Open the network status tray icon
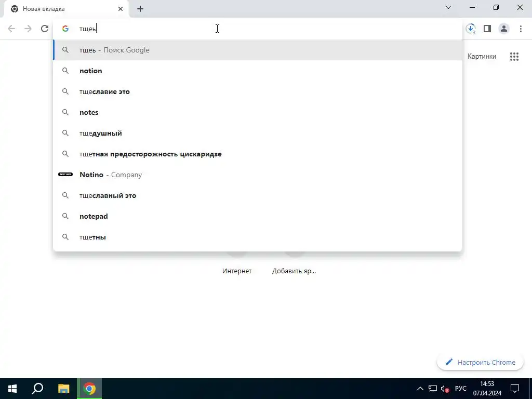Viewport: 532px width, 399px height. 433,389
